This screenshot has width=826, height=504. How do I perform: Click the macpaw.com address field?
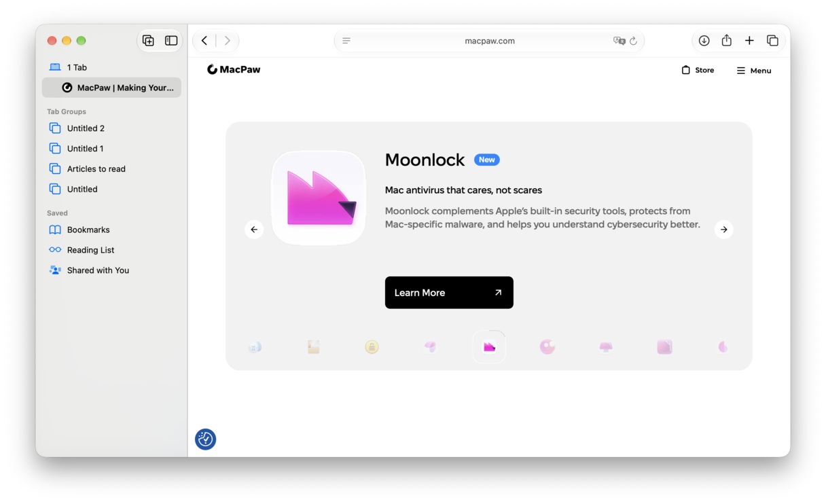[x=489, y=41]
